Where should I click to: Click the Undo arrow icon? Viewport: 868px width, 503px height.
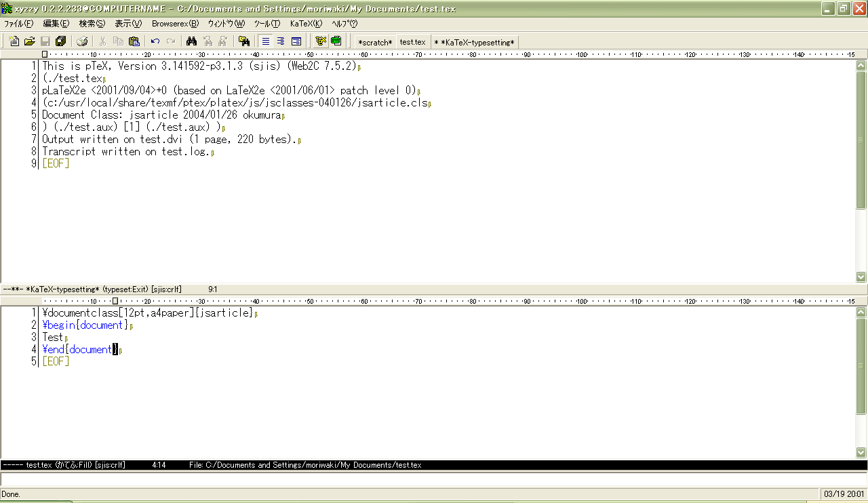[155, 41]
